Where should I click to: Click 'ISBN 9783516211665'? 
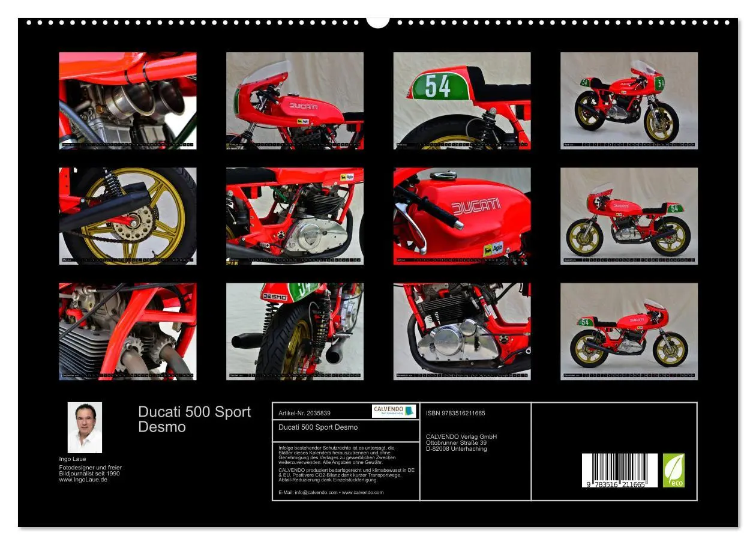point(455,413)
